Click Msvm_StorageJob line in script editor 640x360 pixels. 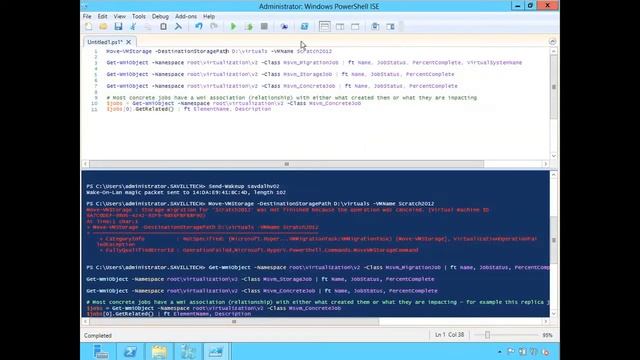pyautogui.click(x=280, y=74)
